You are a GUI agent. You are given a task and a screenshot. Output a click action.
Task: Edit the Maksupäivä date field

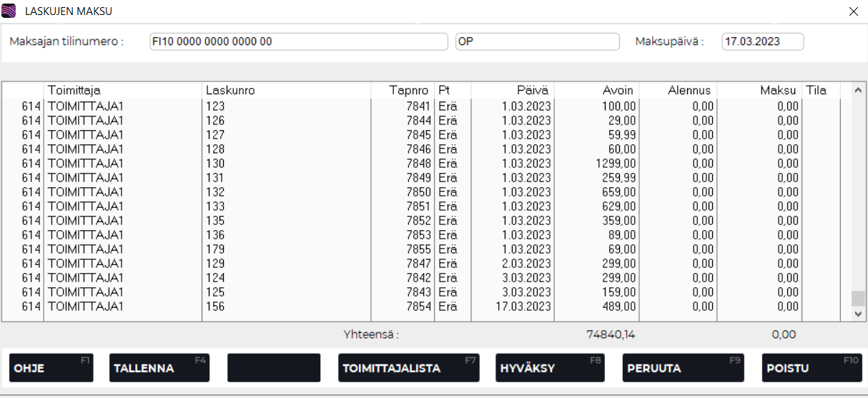click(762, 41)
